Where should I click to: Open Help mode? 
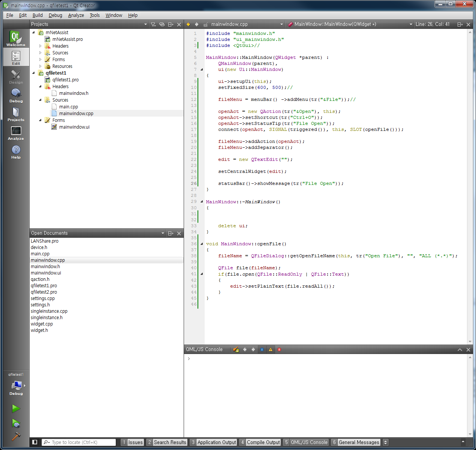16,151
